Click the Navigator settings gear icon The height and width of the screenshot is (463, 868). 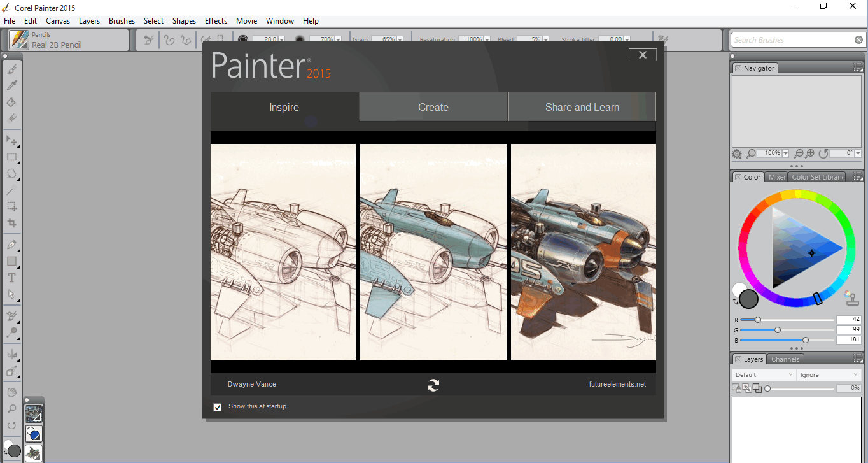pos(737,153)
